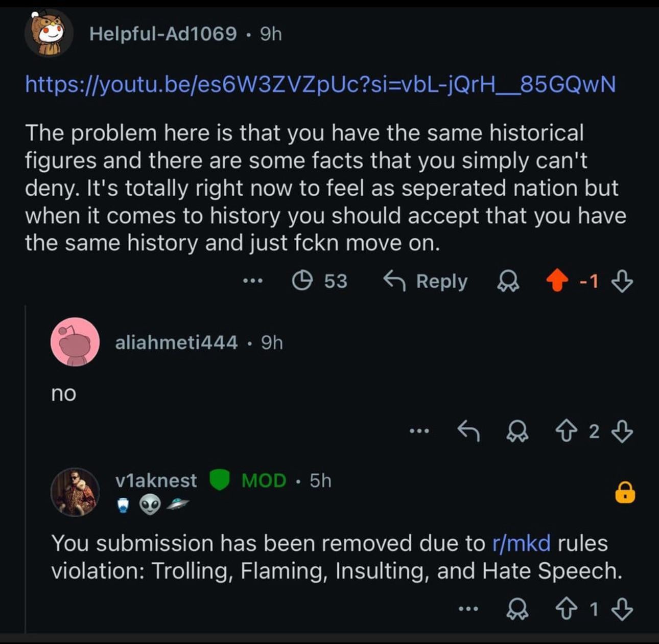Open v1aknest's username profile
This screenshot has height=644, width=659.
[x=156, y=480]
